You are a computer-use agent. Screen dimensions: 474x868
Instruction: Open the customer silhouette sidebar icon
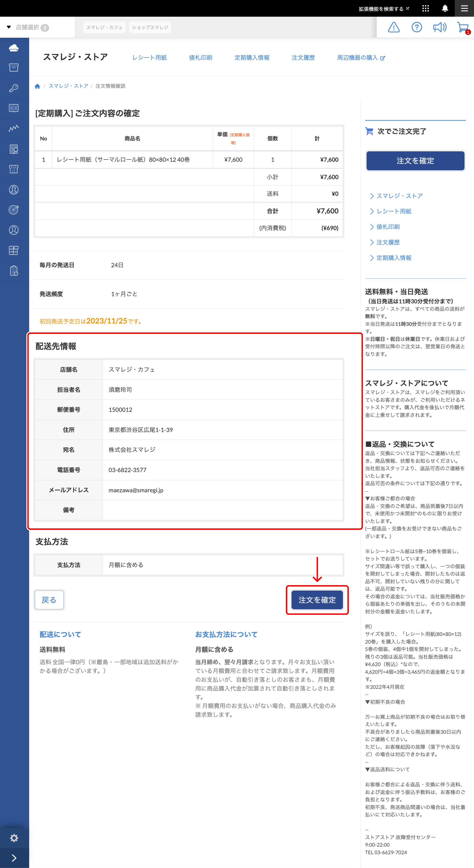tap(14, 230)
